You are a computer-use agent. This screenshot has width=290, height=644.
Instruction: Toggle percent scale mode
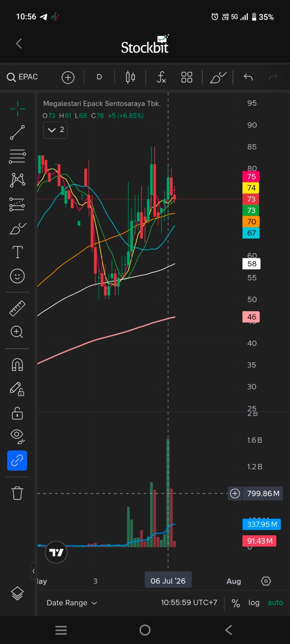(x=236, y=603)
